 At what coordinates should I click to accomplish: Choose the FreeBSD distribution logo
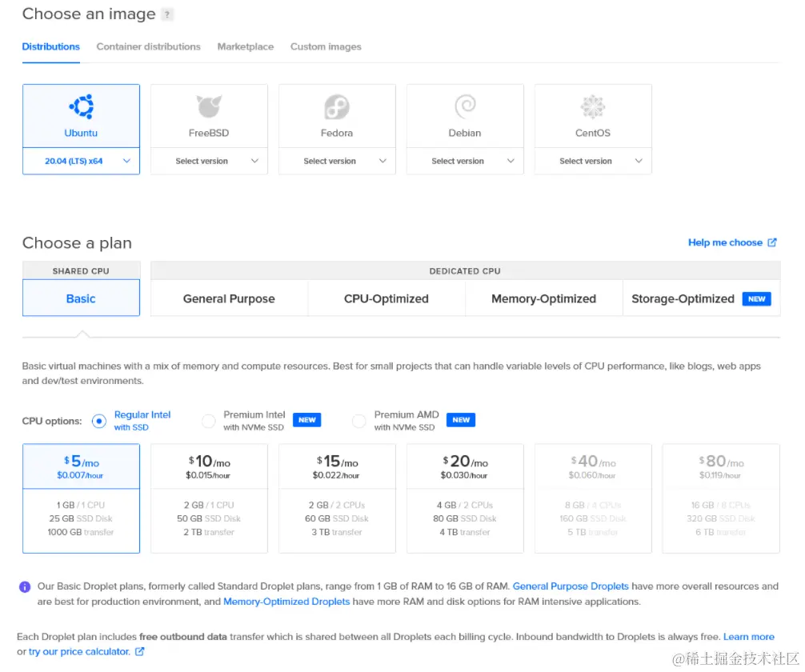pyautogui.click(x=209, y=106)
